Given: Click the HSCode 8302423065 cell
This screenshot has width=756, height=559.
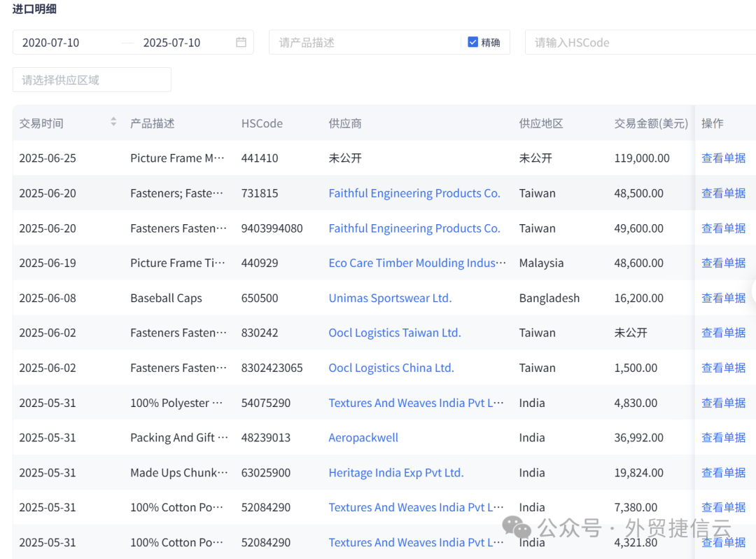Looking at the screenshot, I should pos(272,368).
